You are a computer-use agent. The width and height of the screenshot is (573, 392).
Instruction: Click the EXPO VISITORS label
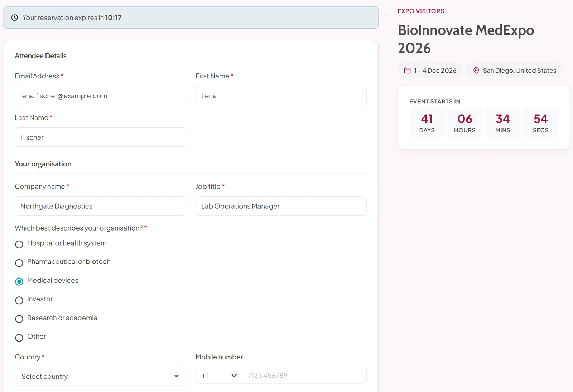[421, 11]
